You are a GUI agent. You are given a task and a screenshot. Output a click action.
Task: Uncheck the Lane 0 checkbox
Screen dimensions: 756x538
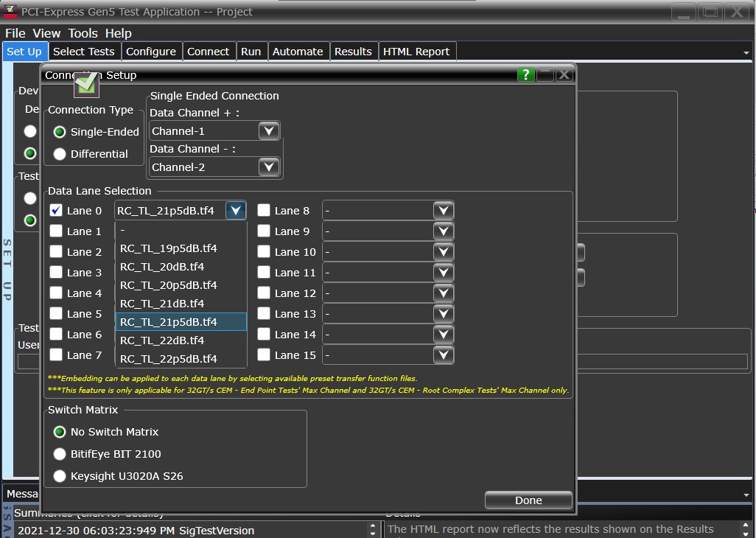coord(56,210)
